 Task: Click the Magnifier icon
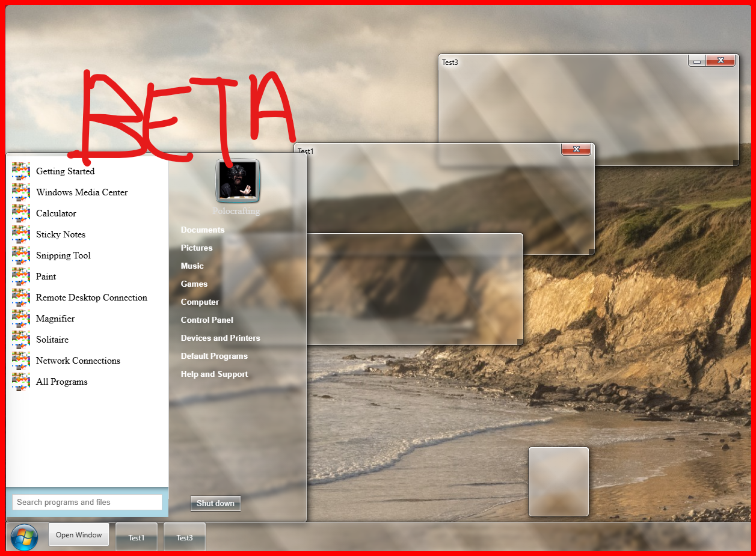pyautogui.click(x=21, y=319)
